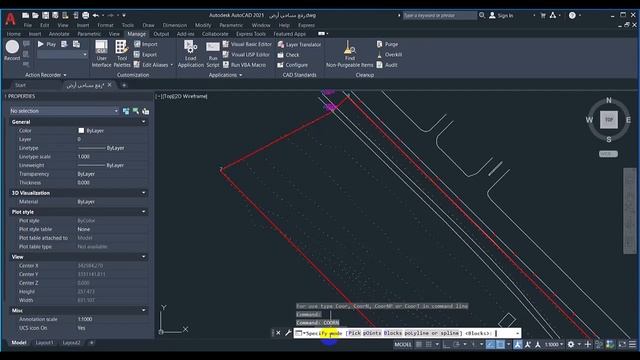Click the command line customize wrench icon
This screenshot has width=640, height=360.
click(x=288, y=333)
